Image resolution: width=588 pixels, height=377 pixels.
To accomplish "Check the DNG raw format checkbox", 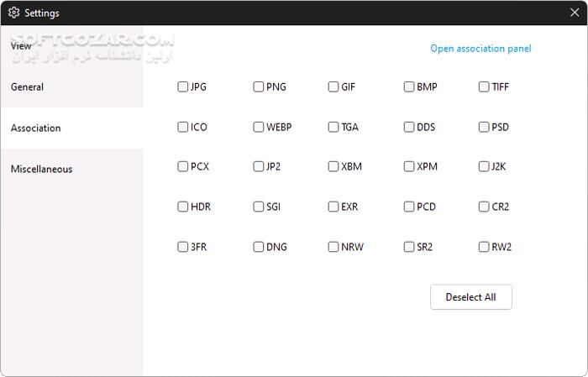I will 259,247.
